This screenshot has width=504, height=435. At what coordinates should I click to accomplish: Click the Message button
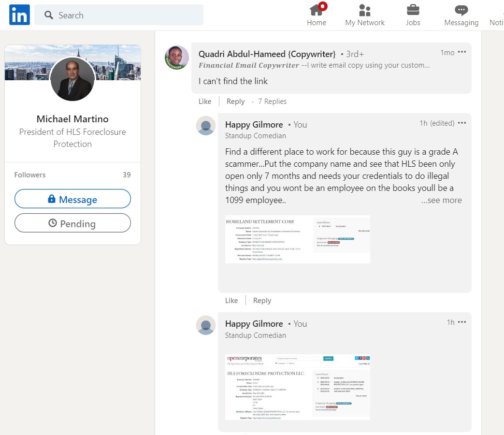click(x=72, y=199)
